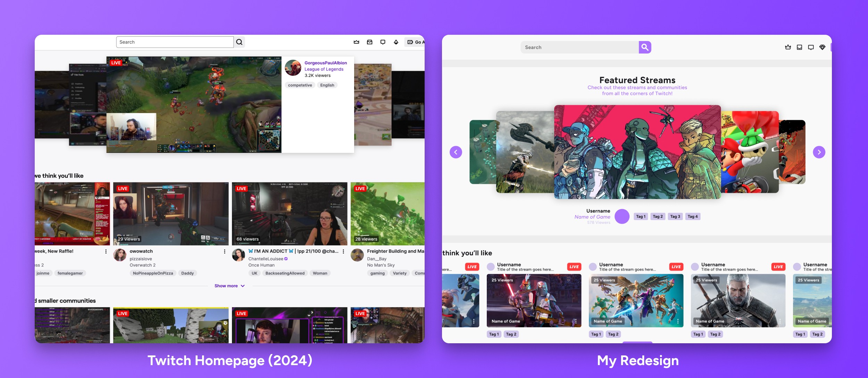Click the crown icon in My Redesign header
The width and height of the screenshot is (868, 378).
click(x=788, y=47)
